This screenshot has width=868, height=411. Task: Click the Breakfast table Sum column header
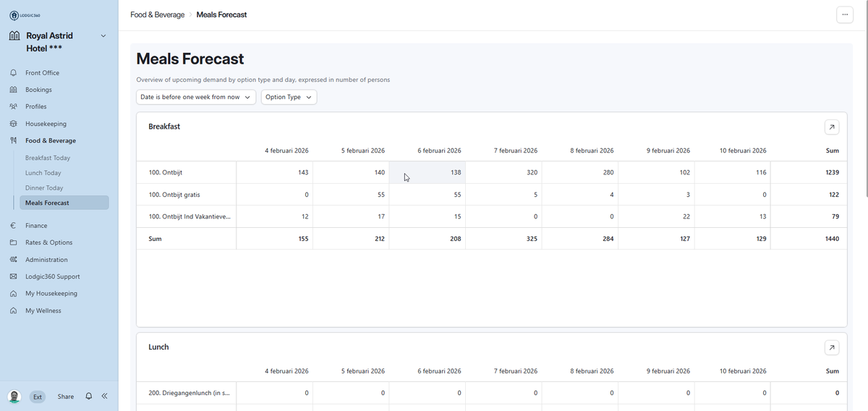pos(833,151)
